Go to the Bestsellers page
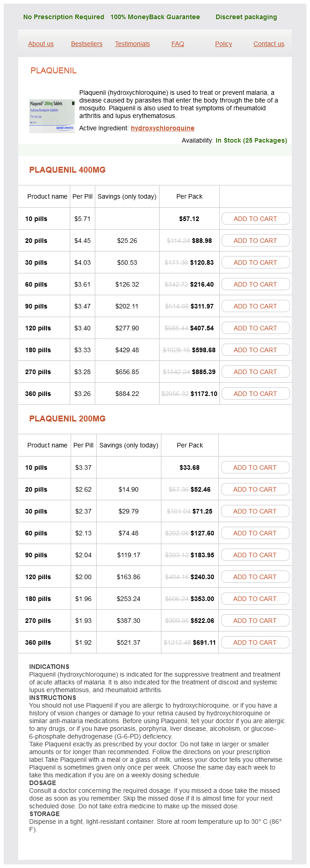Image resolution: width=310 pixels, height=868 pixels. point(87,44)
